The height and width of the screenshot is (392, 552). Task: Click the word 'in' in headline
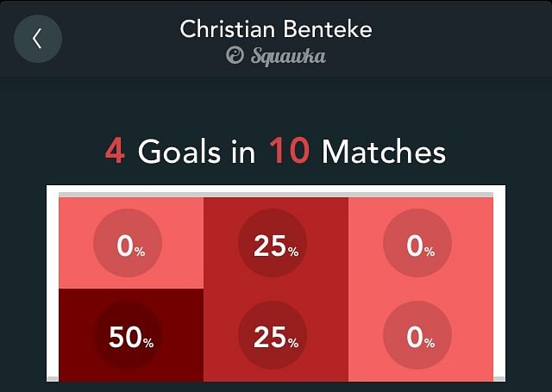click(x=243, y=151)
